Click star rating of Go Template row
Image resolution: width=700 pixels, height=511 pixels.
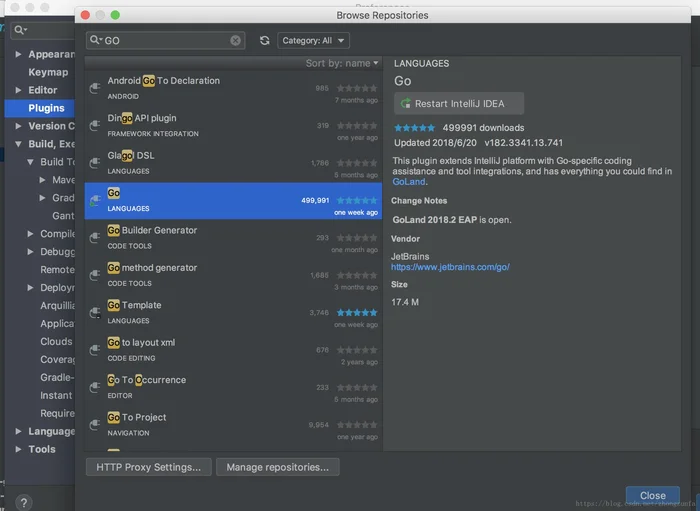click(357, 312)
